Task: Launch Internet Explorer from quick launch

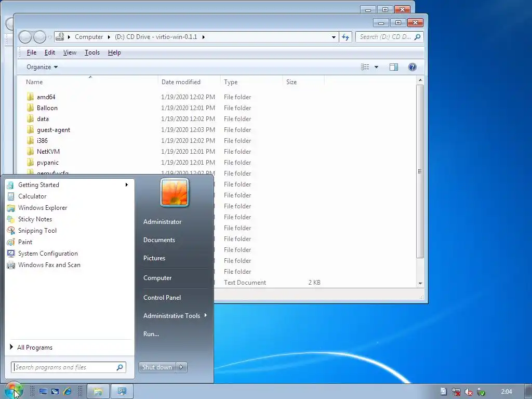Action: tap(67, 392)
